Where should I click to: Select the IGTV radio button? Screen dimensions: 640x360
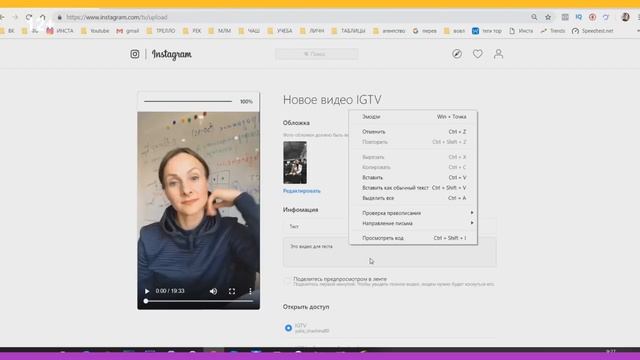pos(288,328)
